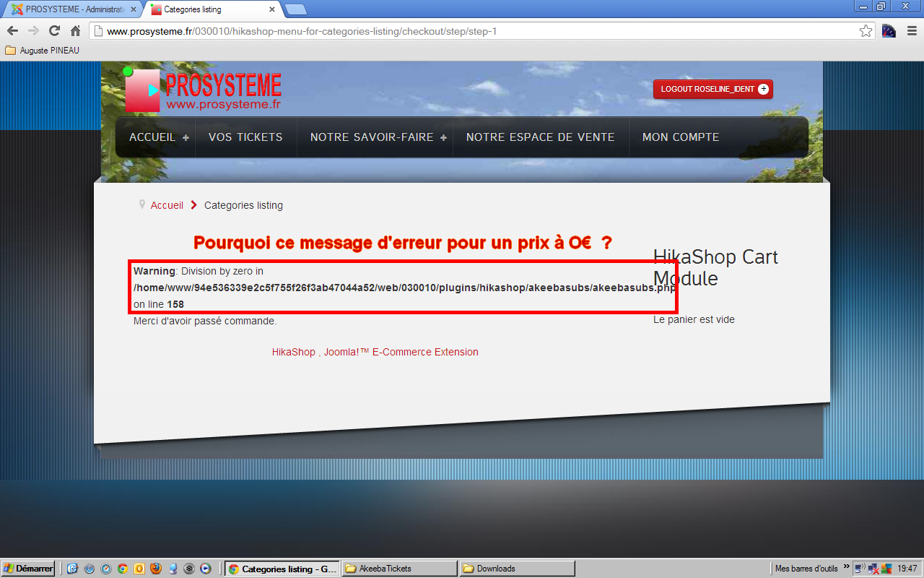Open the VOS TICKETS menu item

point(245,137)
